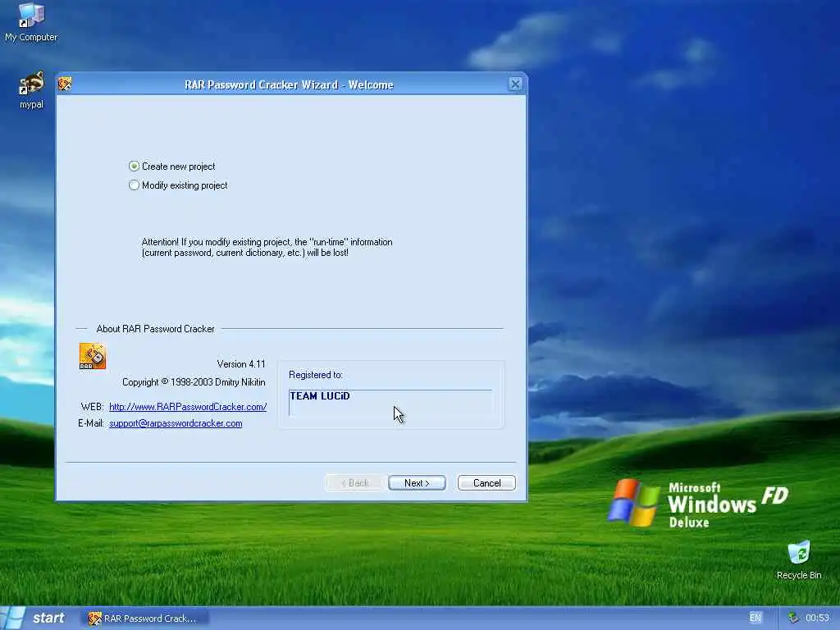The width and height of the screenshot is (840, 630).
Task: Click the taskbar clock showing 00:53
Action: point(817,618)
